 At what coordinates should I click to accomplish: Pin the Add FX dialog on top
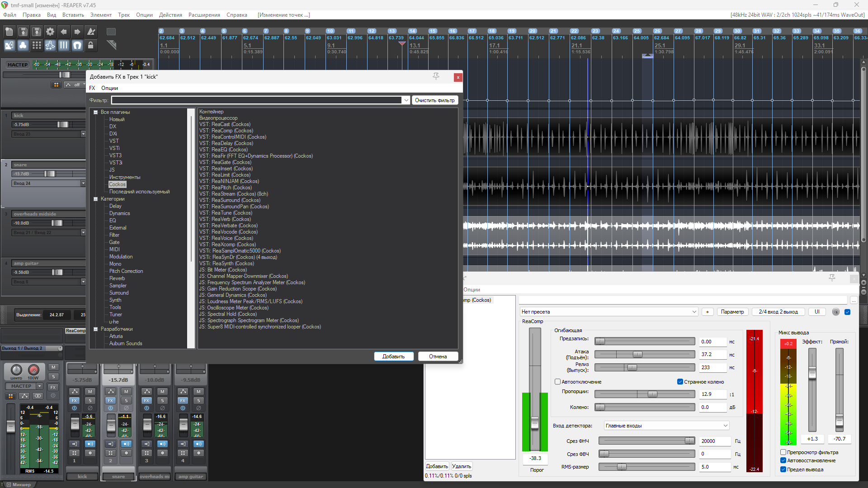coord(436,76)
